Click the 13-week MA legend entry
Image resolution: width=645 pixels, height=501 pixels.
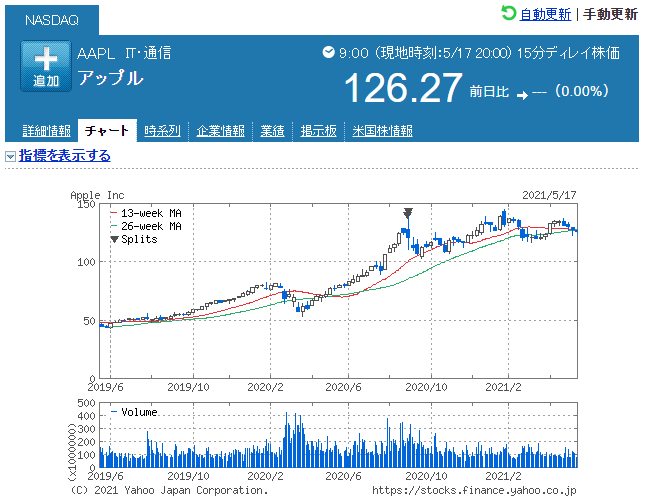[x=146, y=213]
